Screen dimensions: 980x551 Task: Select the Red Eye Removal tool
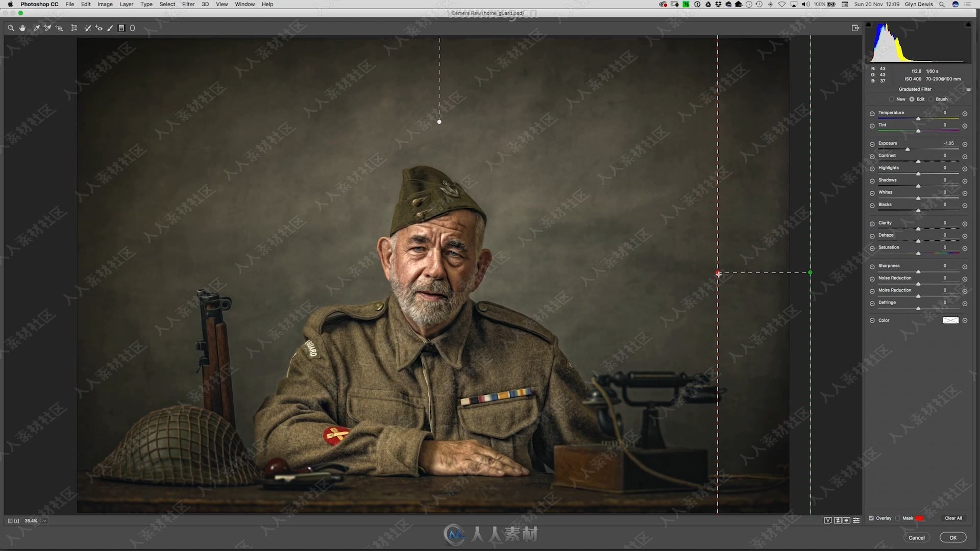[x=99, y=28]
